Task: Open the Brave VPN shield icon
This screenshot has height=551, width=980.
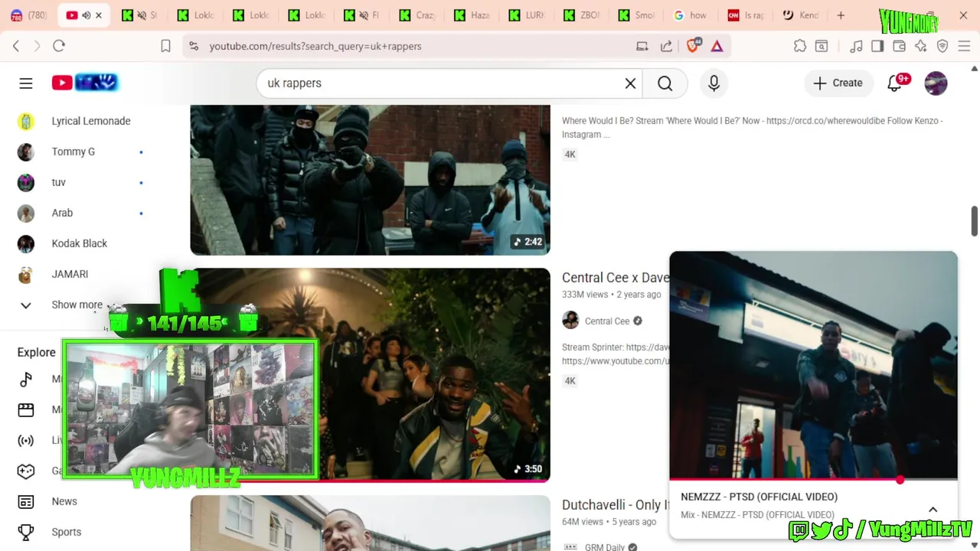Action: [942, 46]
